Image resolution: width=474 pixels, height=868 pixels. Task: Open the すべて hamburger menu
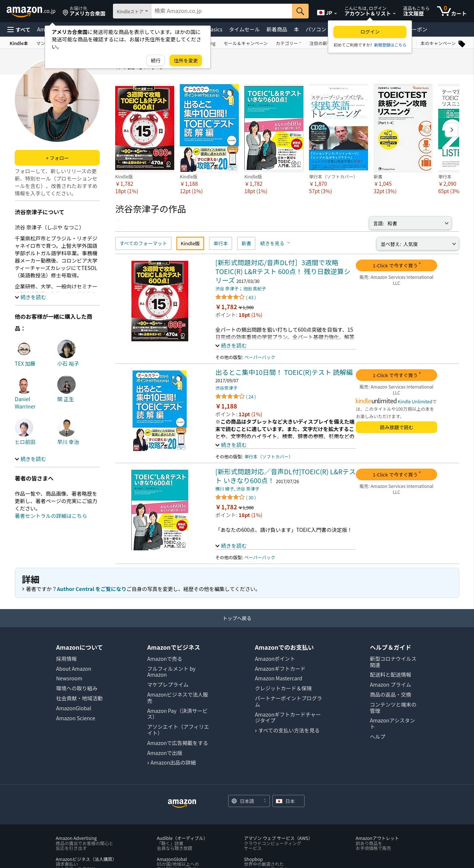tap(19, 30)
